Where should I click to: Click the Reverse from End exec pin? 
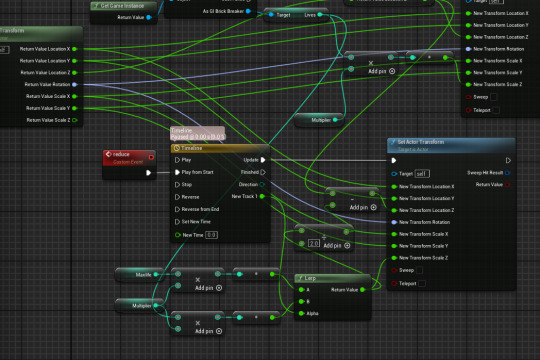coord(177,209)
